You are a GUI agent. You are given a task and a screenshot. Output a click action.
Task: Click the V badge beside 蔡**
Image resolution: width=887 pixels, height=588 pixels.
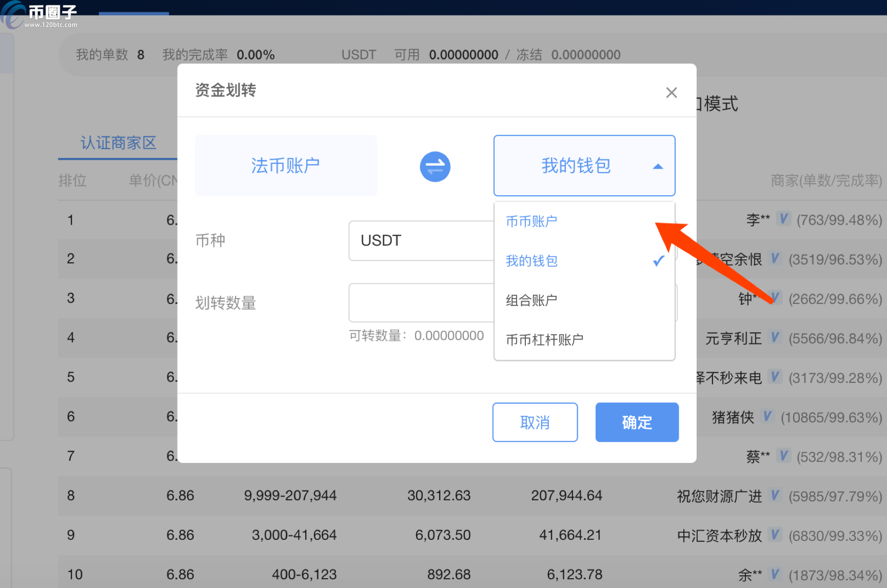coord(783,456)
